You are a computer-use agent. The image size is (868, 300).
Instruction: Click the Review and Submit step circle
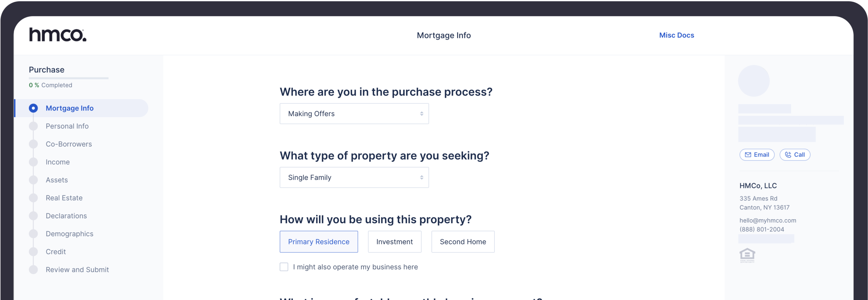(x=33, y=270)
